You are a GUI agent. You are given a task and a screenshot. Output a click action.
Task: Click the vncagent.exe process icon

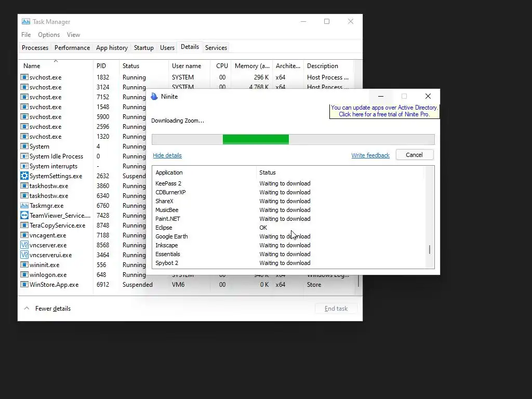coord(24,235)
